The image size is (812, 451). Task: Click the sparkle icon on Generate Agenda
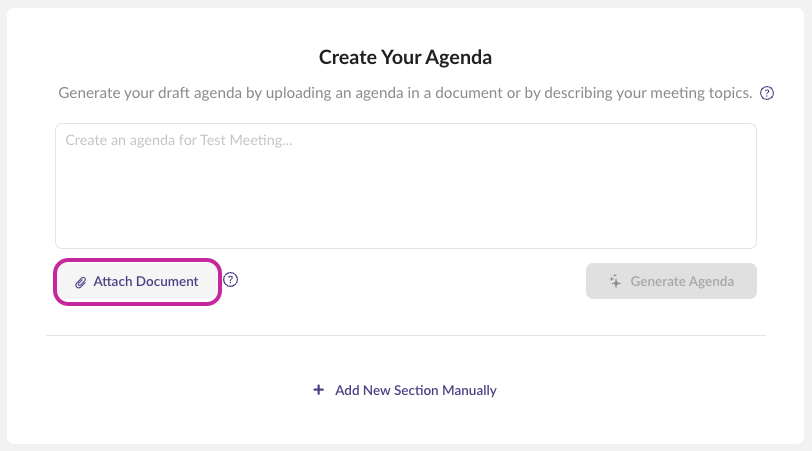[615, 281]
